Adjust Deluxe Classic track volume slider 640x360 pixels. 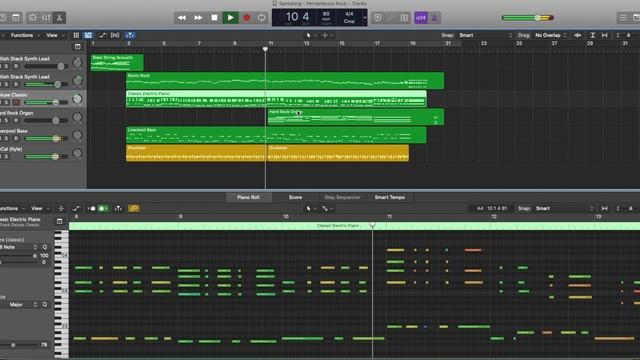pos(47,102)
